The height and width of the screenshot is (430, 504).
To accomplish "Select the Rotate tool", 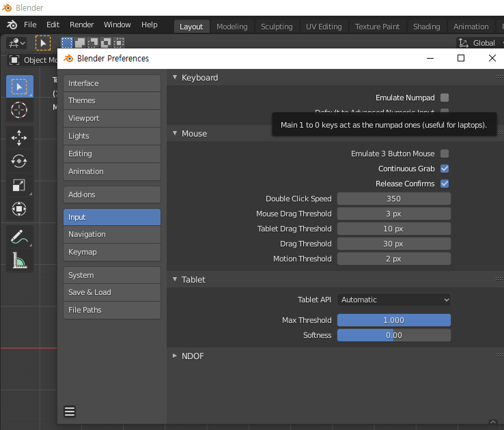I will (x=20, y=161).
